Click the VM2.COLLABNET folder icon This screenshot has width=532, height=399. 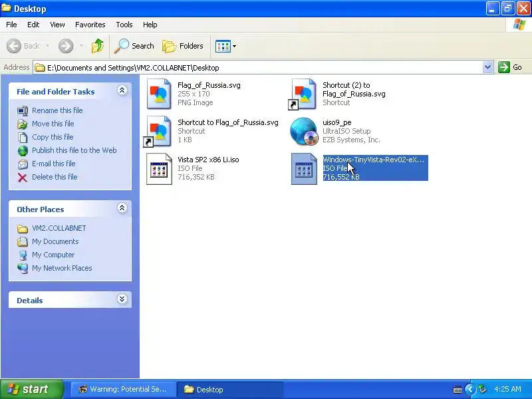23,229
